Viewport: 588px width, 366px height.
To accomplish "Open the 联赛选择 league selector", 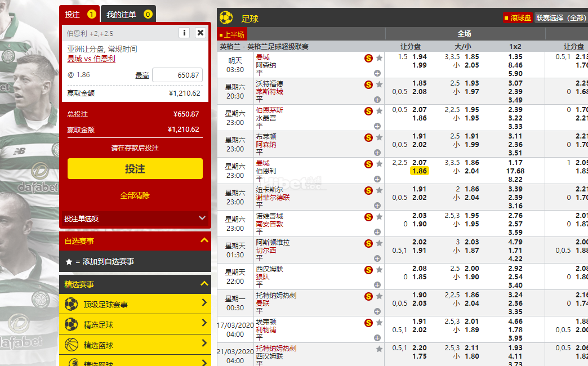I will point(560,18).
